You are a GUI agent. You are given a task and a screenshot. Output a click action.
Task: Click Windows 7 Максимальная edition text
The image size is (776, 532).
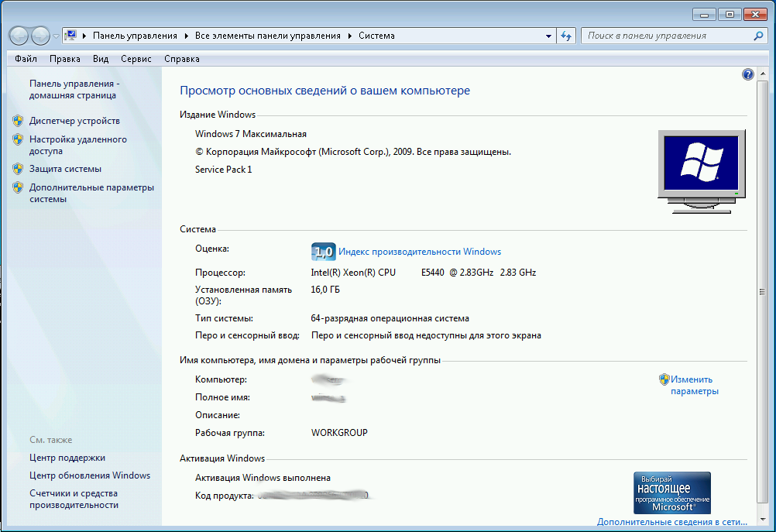click(250, 134)
